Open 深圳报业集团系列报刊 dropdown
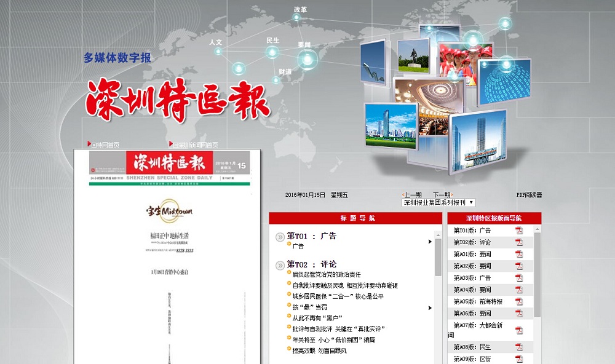Viewport: 615px width, 364px height. (438, 203)
